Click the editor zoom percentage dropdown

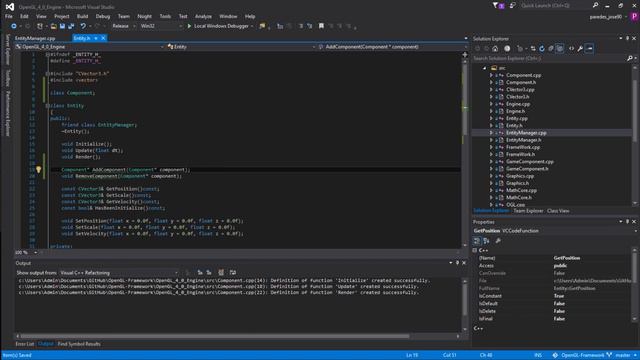(27, 253)
